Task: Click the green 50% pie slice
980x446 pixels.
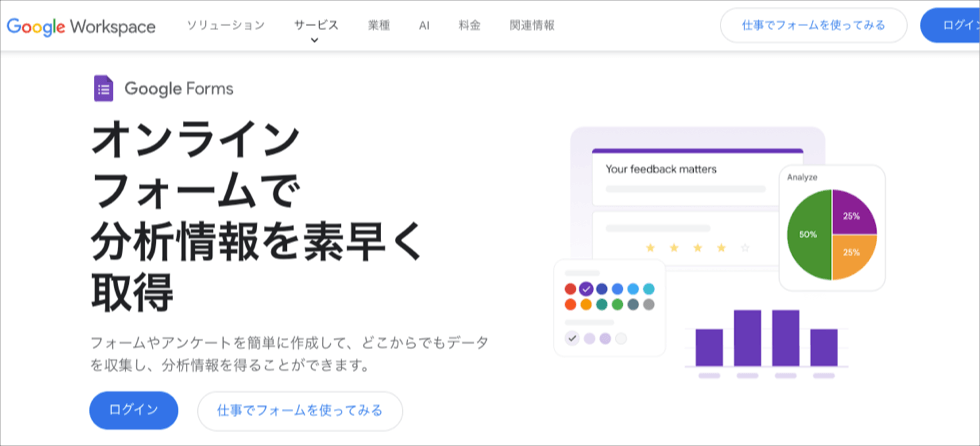Action: (x=809, y=234)
